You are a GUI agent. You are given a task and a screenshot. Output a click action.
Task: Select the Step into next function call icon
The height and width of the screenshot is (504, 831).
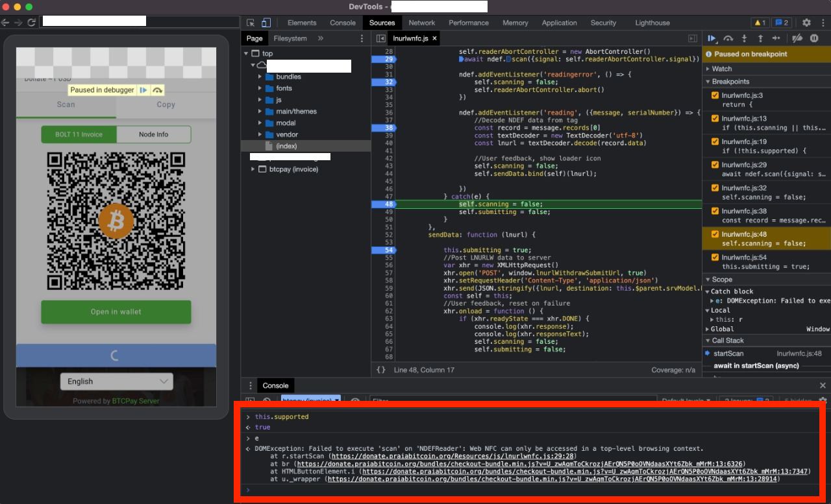pos(745,38)
